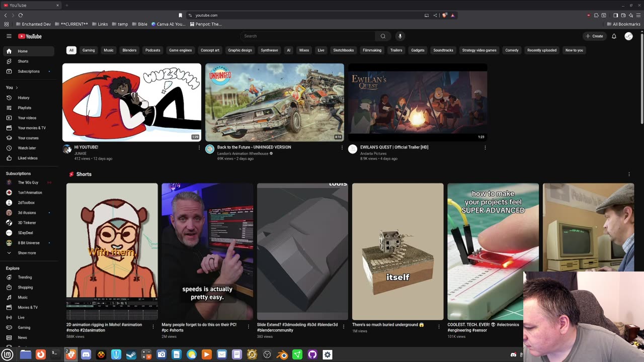
Task: Open more options for EWILAN'S QUEST video
Action: (485, 148)
